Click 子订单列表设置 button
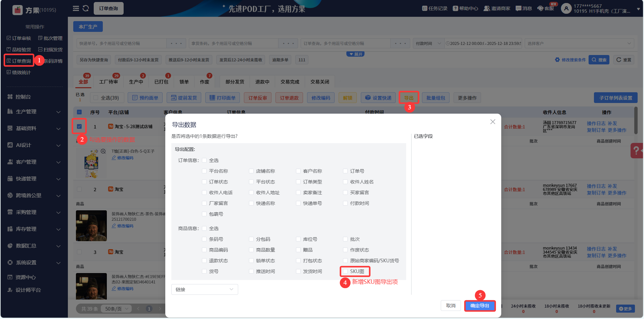Screen dimensions: 644x319 (x=616, y=98)
